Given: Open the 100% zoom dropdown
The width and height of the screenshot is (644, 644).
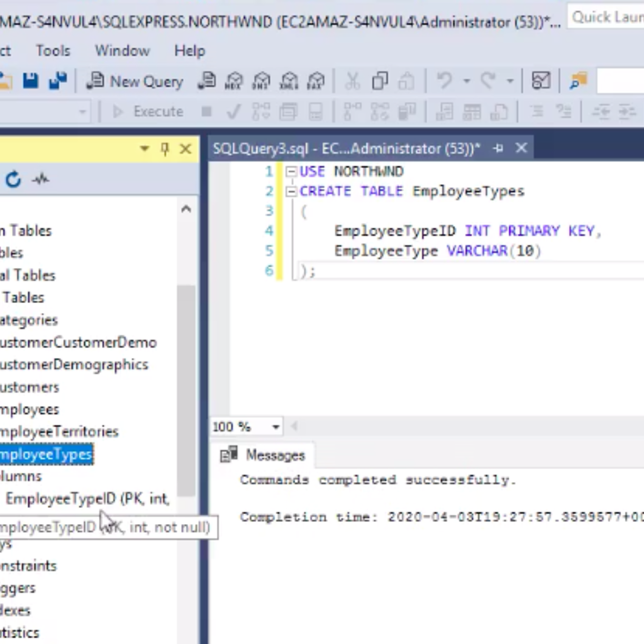Looking at the screenshot, I should [275, 427].
